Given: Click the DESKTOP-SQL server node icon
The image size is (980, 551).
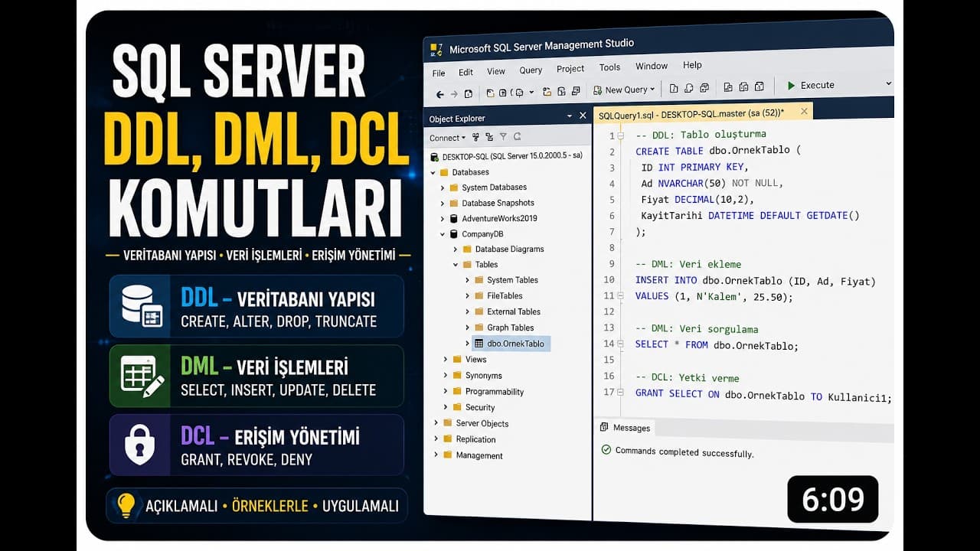Looking at the screenshot, I should click(x=435, y=156).
